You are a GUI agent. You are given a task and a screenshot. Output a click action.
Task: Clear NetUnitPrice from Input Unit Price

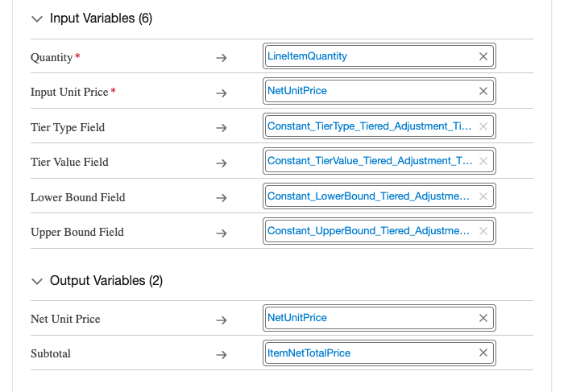[x=483, y=91]
